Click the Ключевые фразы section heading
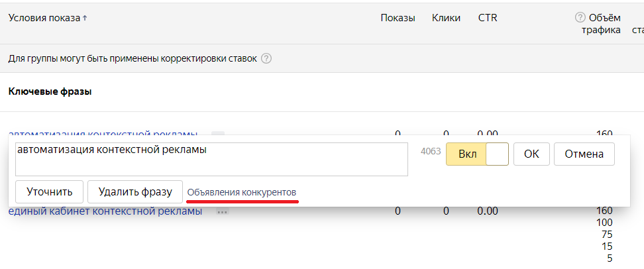The height and width of the screenshot is (269, 644). click(50, 91)
